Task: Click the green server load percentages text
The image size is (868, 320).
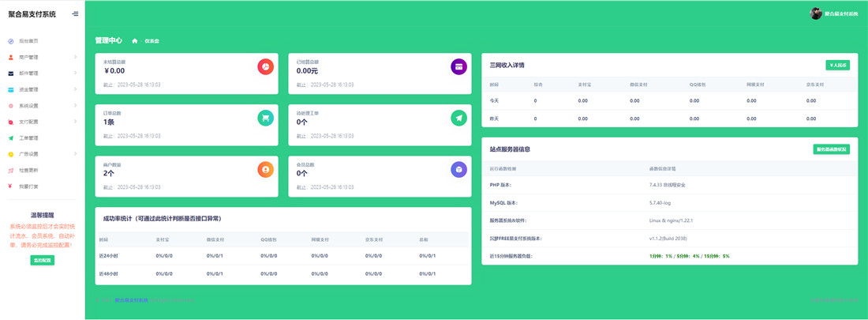Action: point(689,256)
